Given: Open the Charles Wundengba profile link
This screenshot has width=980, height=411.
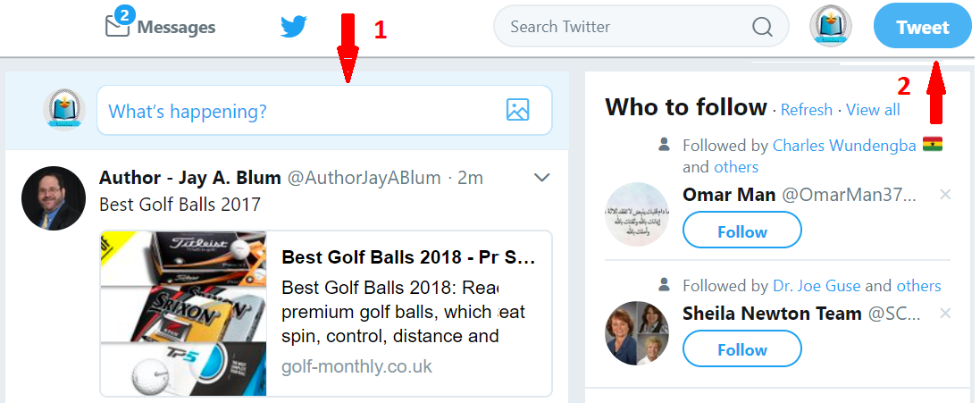Looking at the screenshot, I should click(x=843, y=146).
